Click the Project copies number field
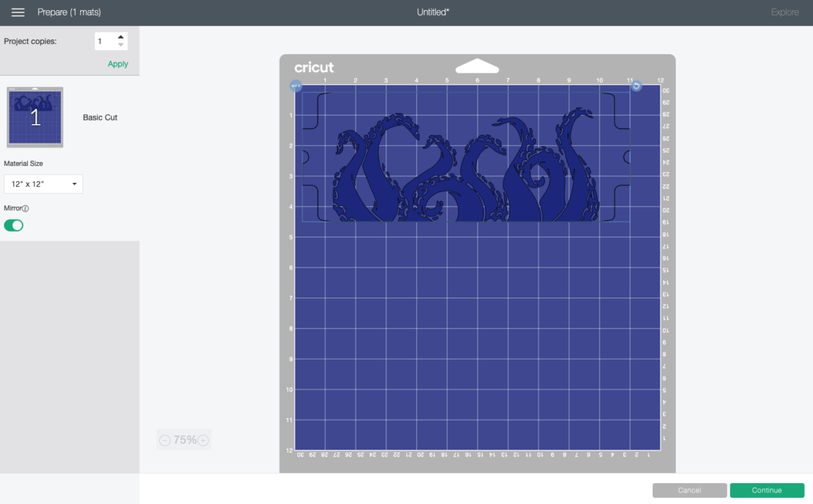 pyautogui.click(x=105, y=41)
